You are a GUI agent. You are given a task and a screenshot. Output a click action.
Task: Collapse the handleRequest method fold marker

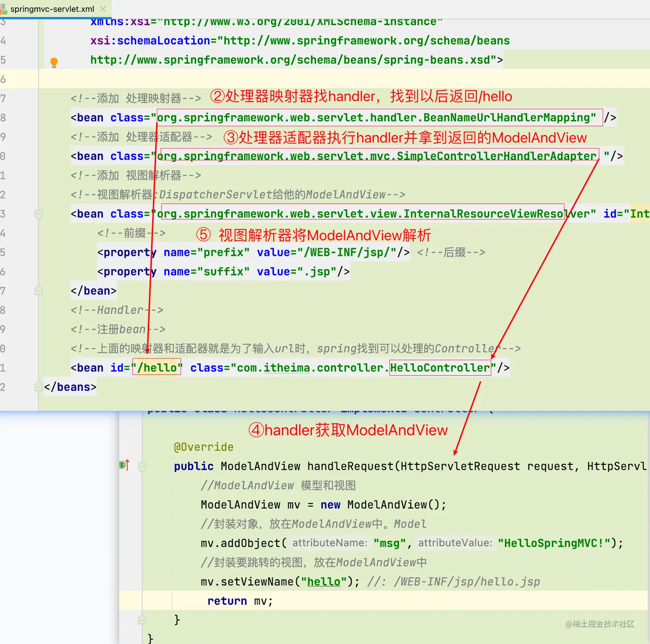click(x=142, y=466)
